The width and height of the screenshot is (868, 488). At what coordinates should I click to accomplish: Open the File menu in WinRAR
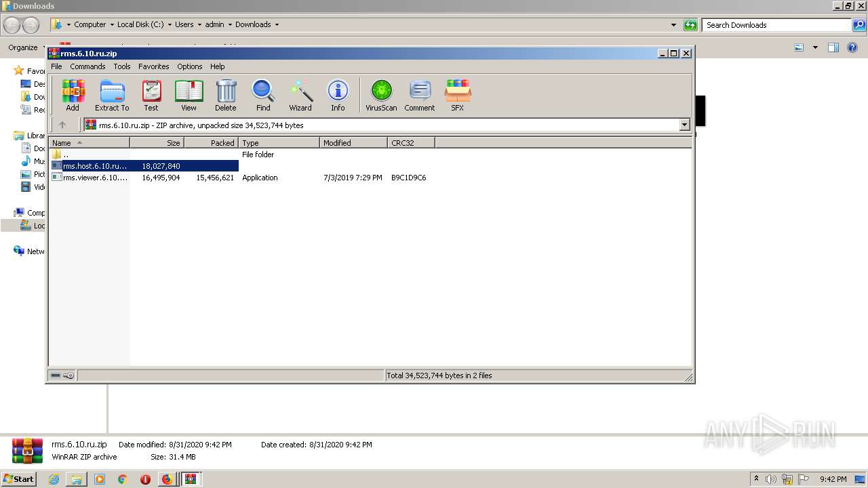[x=56, y=66]
